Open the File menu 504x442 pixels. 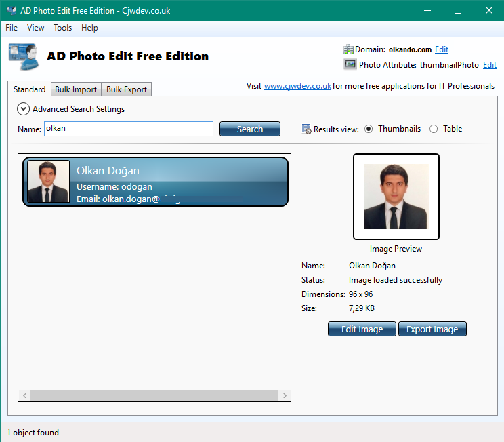[12, 28]
